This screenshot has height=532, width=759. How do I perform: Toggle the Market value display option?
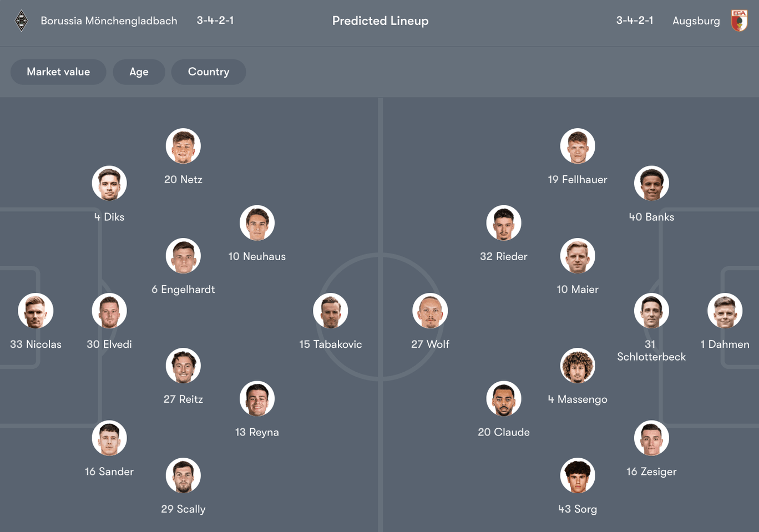pyautogui.click(x=58, y=72)
